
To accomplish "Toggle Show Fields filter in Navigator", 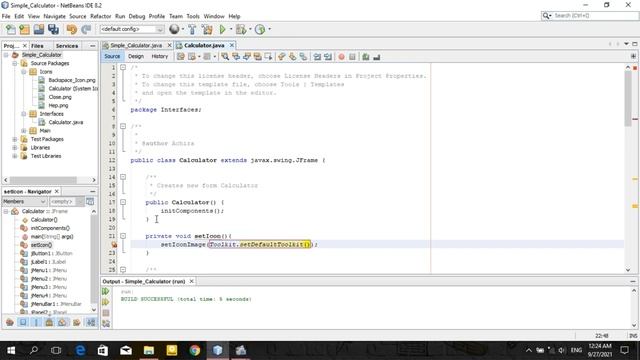I will pyautogui.click(x=23, y=322).
